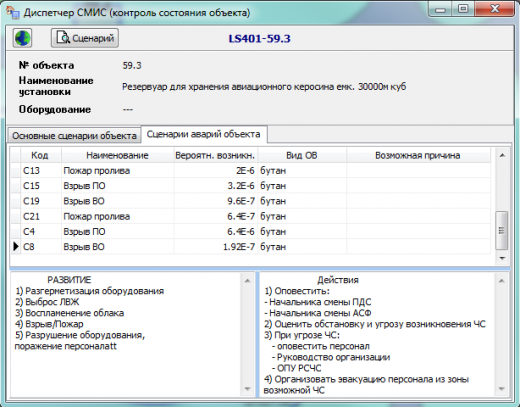This screenshot has height=407, width=520.
Task: Click РАЗВИТИЕ panel scroll-down arrow
Action: 247,388
